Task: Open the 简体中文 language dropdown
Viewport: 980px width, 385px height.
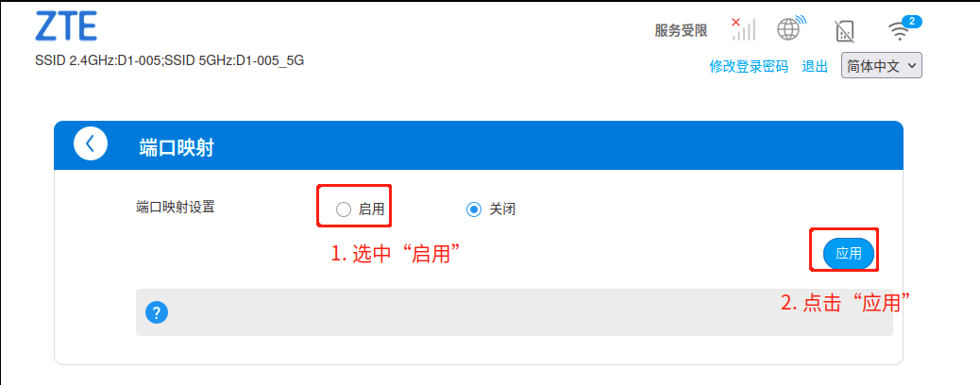Action: 882,66
